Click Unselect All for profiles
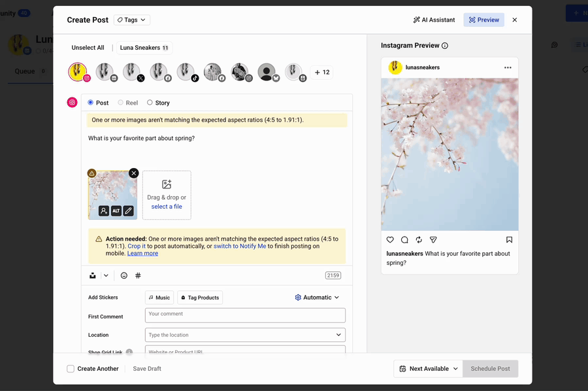This screenshot has height=391, width=588. (x=87, y=47)
